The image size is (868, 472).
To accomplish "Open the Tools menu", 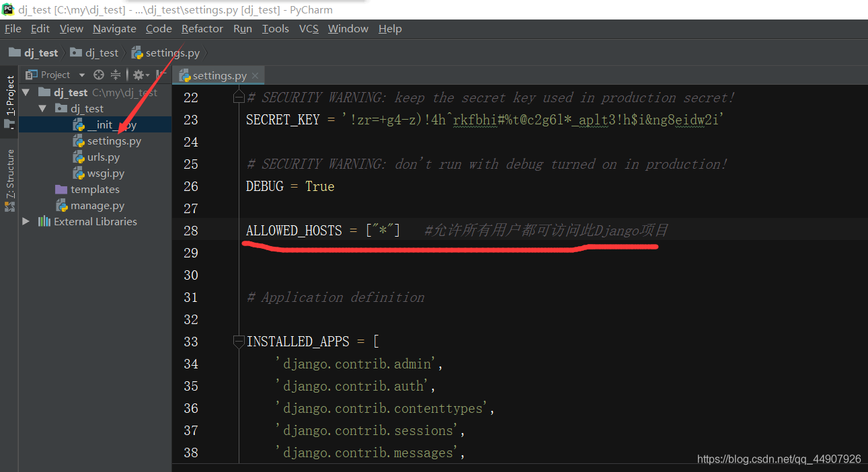I will click(x=275, y=29).
